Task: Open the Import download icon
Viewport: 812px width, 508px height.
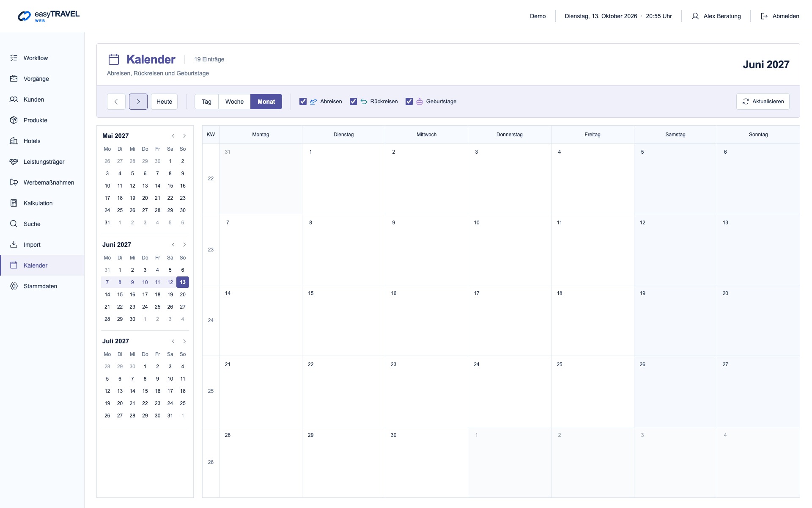Action: pos(14,245)
